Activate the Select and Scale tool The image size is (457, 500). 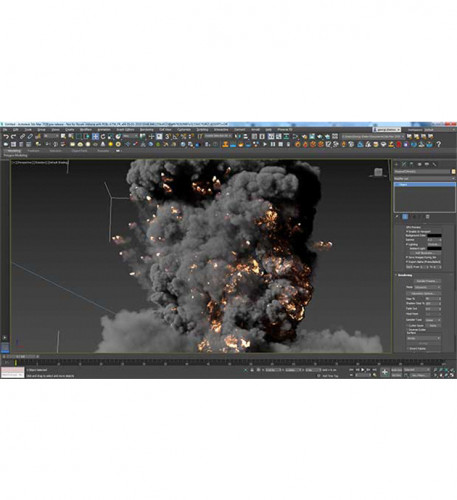point(110,136)
